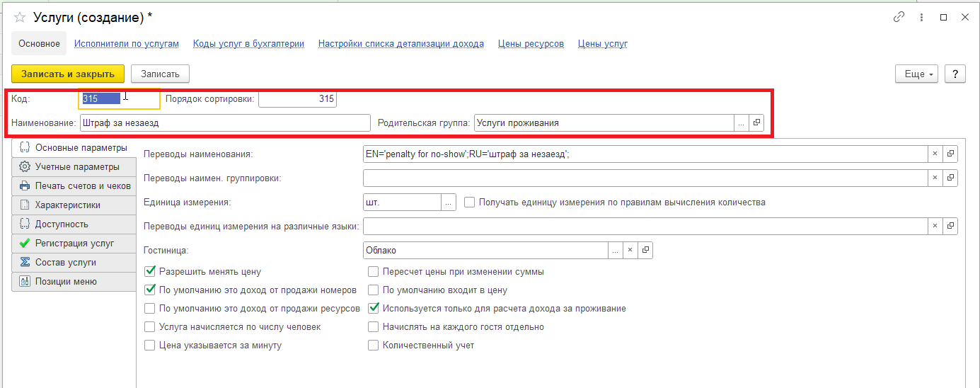980x388 pixels.
Task: Open Переводы наимен. группировки in new window
Action: click(x=950, y=178)
